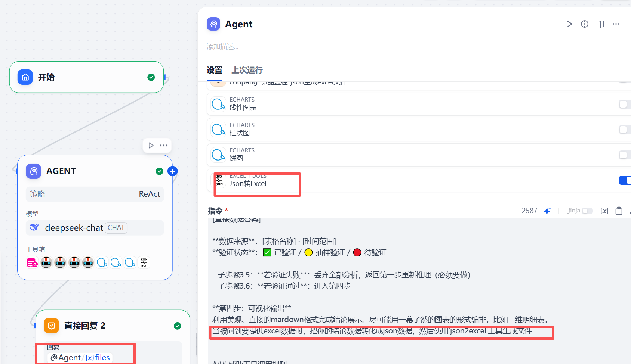Copy the instruction text using the clipboard icon

(619, 211)
